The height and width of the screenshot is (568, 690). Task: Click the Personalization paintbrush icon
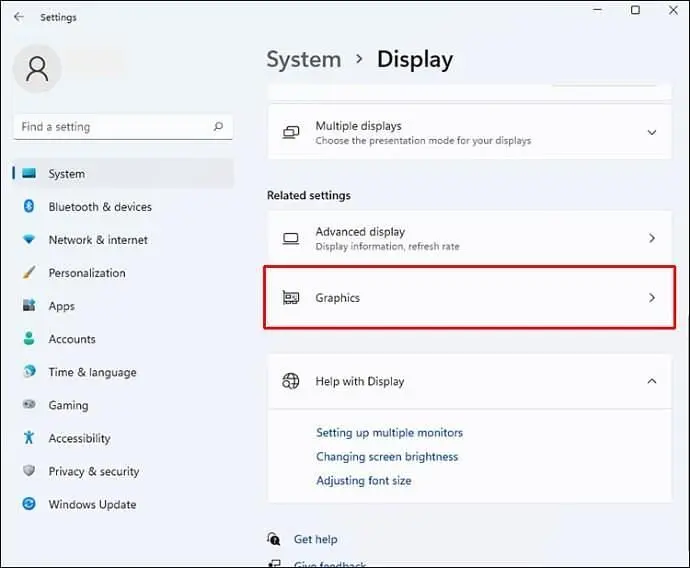pyautogui.click(x=29, y=272)
